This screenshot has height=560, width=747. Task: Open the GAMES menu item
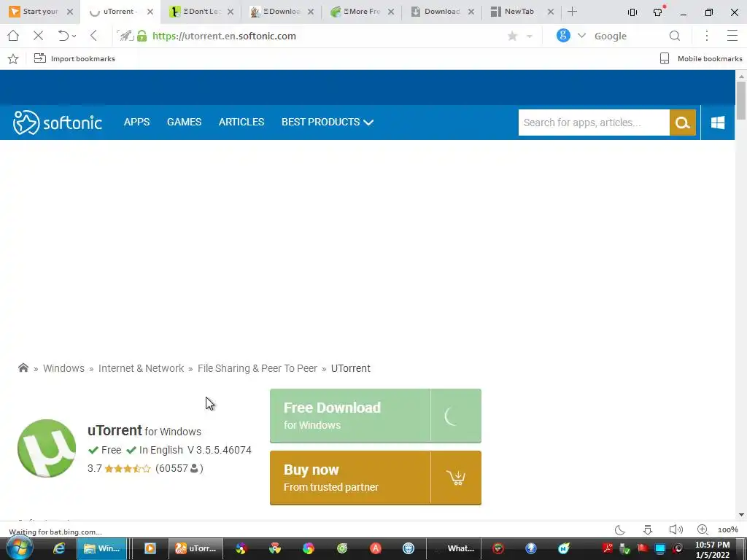coord(184,122)
